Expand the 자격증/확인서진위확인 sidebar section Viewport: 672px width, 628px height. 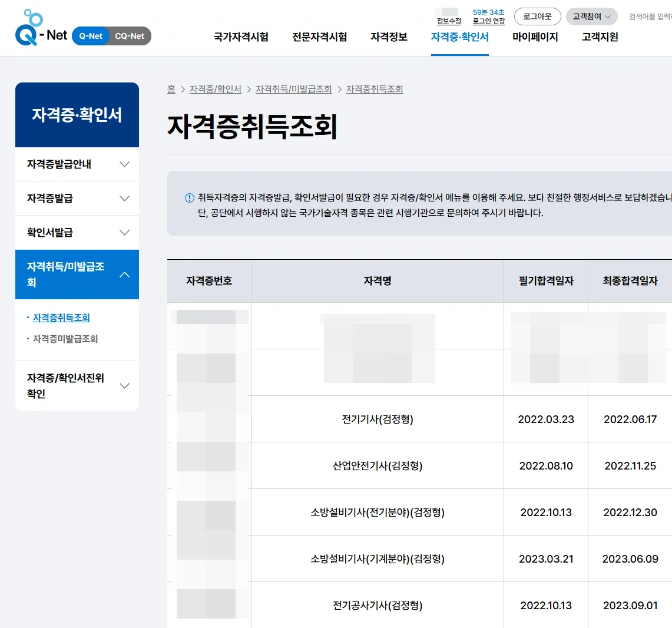tap(77, 386)
